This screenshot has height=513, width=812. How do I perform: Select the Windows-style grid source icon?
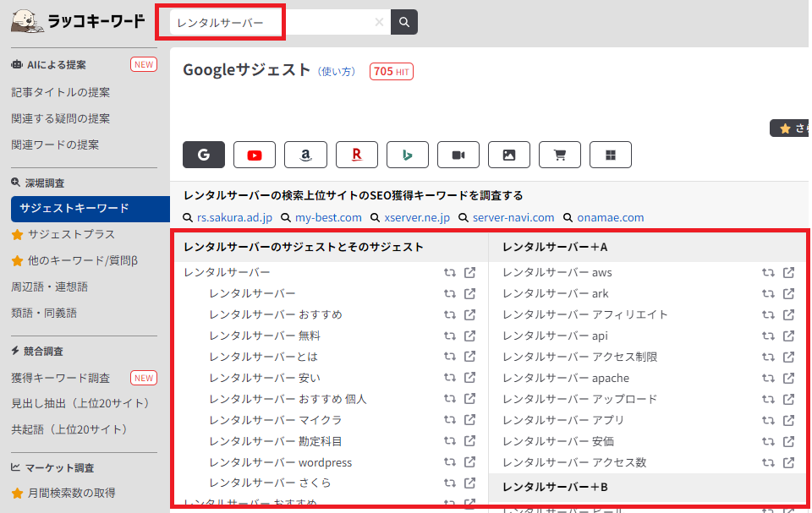tap(611, 155)
